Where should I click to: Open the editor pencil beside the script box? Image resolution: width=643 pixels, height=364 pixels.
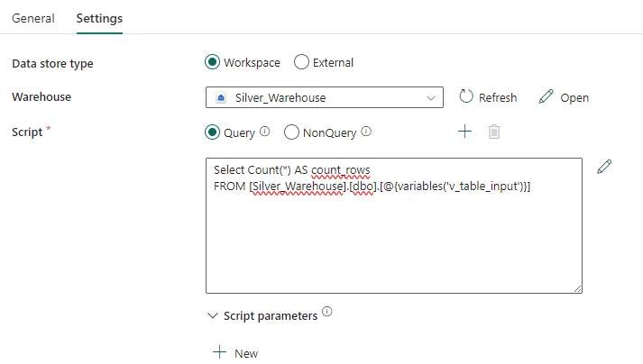(x=604, y=167)
